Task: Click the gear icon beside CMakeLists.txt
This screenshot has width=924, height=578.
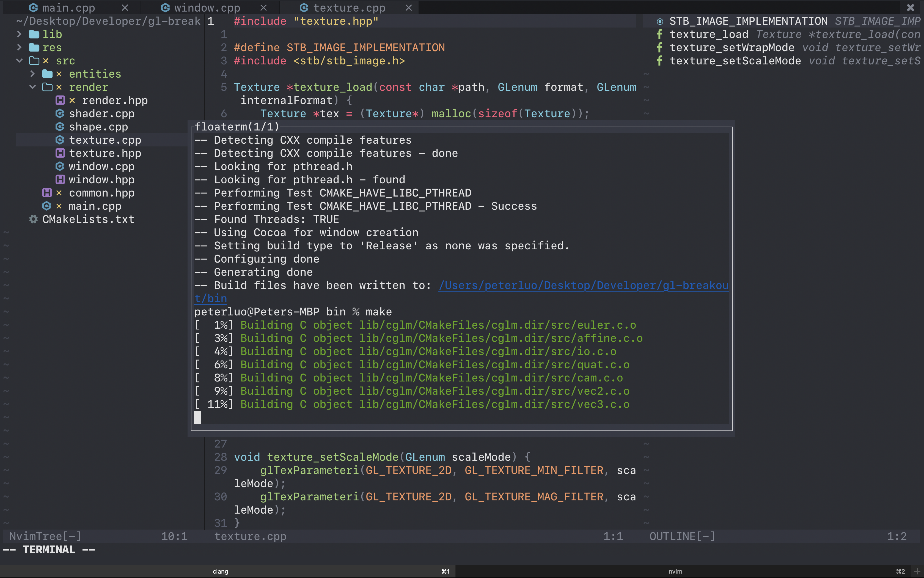Action: pos(34,219)
